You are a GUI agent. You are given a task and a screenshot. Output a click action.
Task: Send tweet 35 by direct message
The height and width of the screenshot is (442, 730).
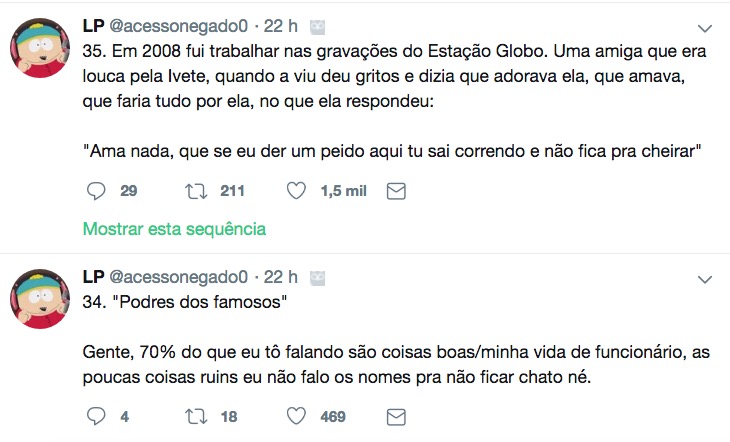(396, 190)
